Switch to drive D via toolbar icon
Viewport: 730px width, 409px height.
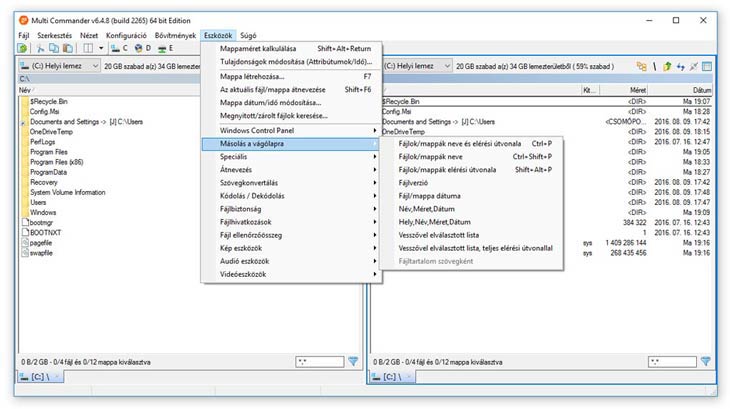142,48
